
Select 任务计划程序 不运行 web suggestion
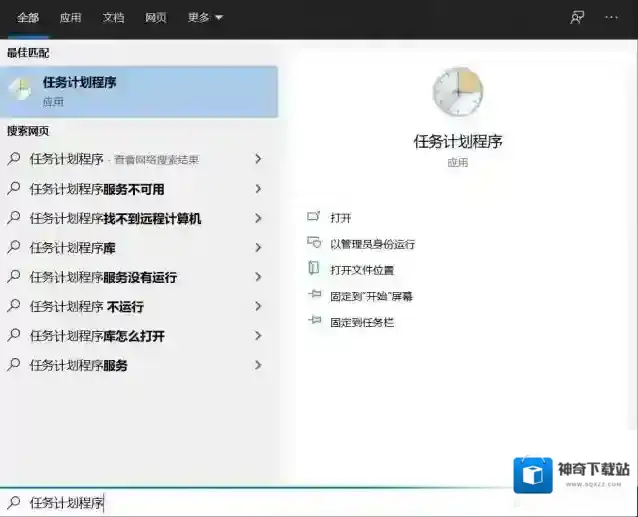pos(86,307)
